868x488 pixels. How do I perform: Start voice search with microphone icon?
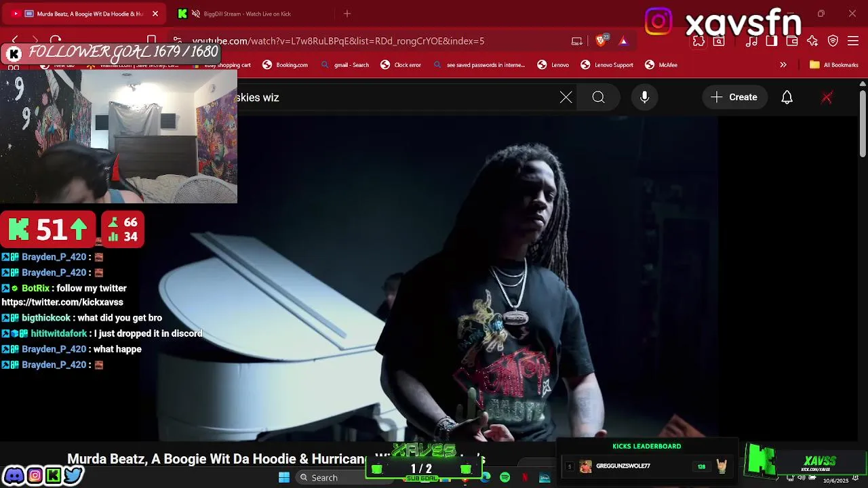tap(645, 97)
